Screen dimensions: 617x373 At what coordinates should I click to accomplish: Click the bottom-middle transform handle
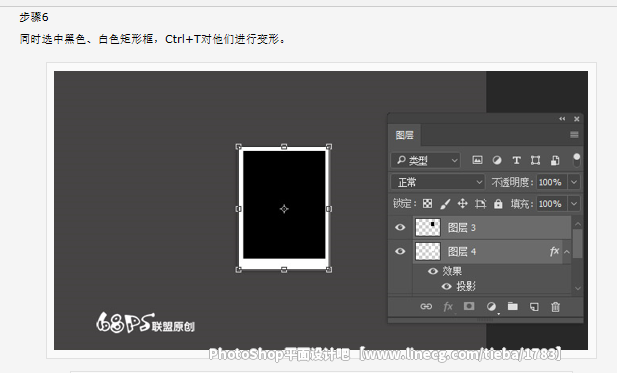click(284, 270)
